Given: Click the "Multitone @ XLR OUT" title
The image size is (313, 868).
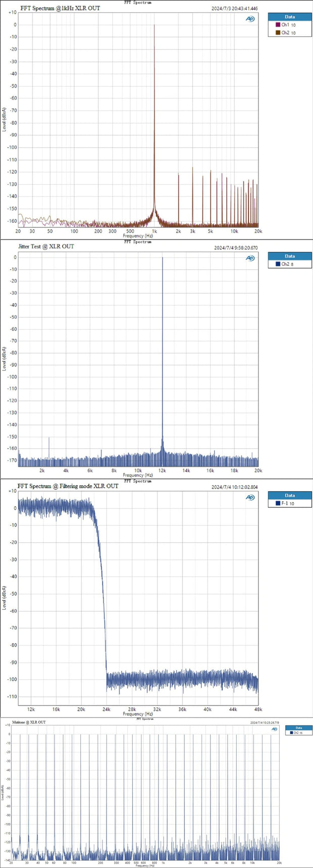Looking at the screenshot, I should 29,722.
